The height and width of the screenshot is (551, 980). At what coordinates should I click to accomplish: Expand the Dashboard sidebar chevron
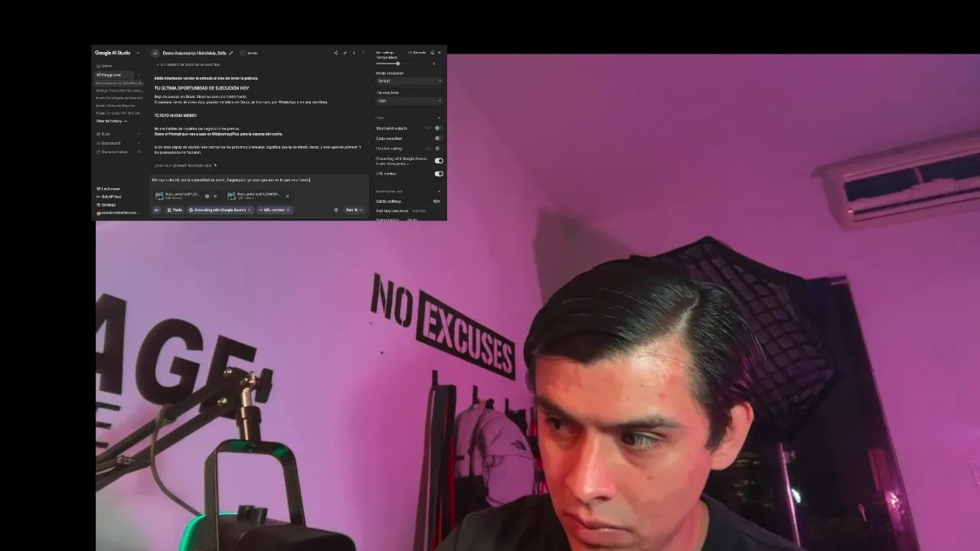[x=139, y=143]
